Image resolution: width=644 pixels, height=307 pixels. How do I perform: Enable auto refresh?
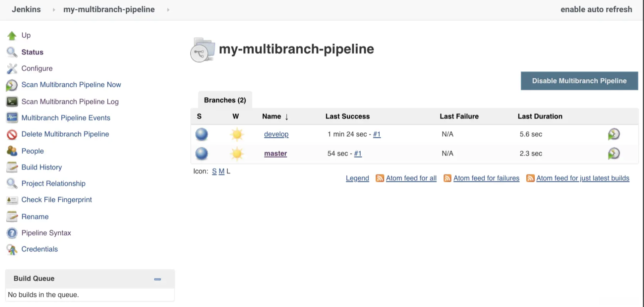[596, 9]
